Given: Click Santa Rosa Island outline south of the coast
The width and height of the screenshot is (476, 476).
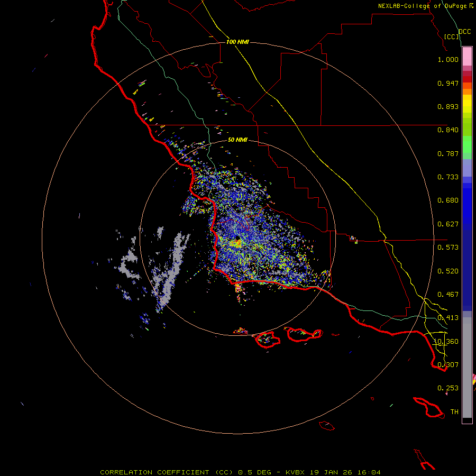Looking at the screenshot, I should coord(268,340).
